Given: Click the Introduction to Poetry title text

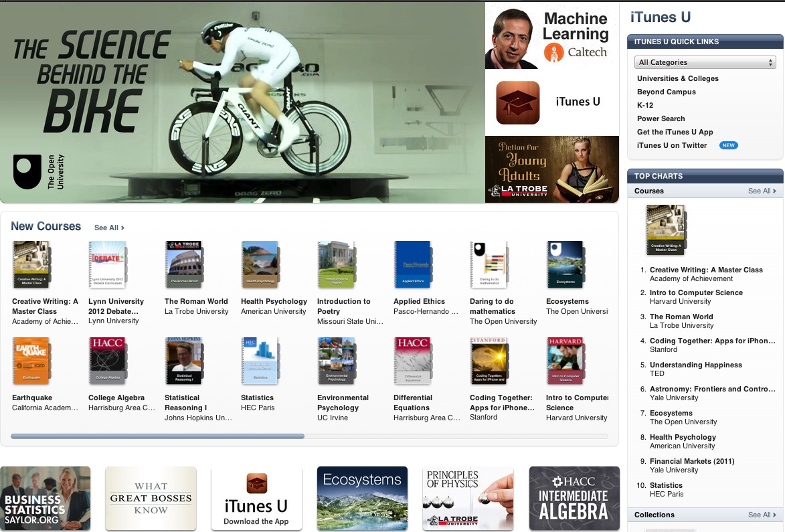Looking at the screenshot, I should point(343,306).
